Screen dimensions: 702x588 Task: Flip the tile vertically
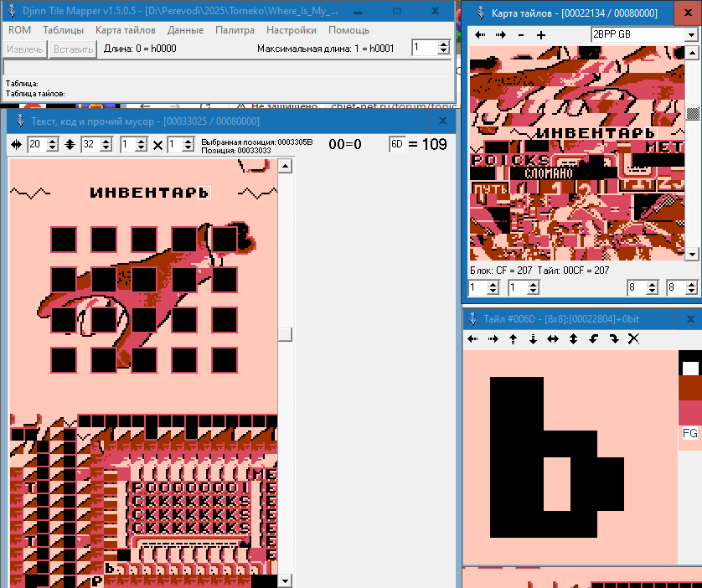(573, 339)
